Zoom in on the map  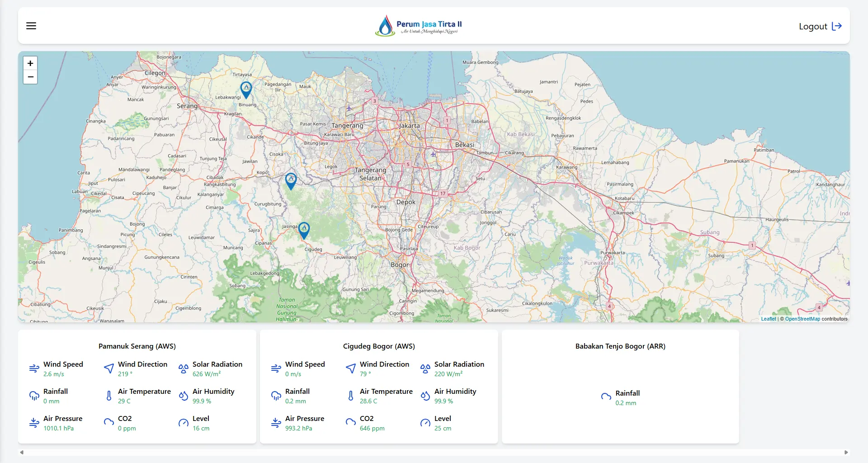(x=30, y=63)
